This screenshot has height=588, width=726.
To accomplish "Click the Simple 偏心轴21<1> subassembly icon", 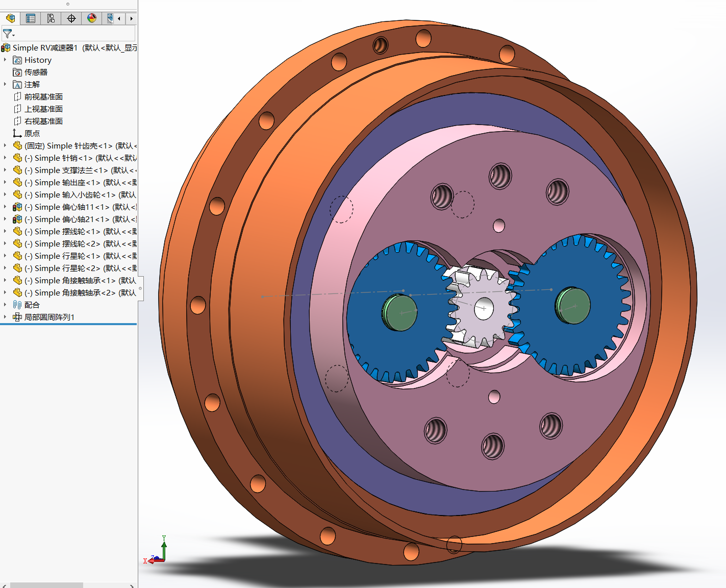I will 17,219.
